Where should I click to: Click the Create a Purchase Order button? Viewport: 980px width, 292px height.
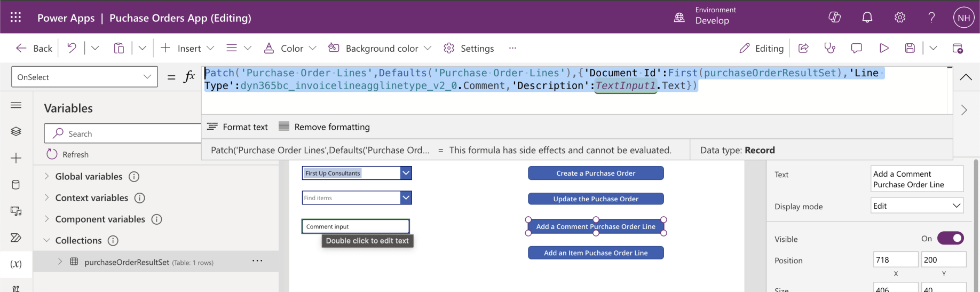pos(596,173)
